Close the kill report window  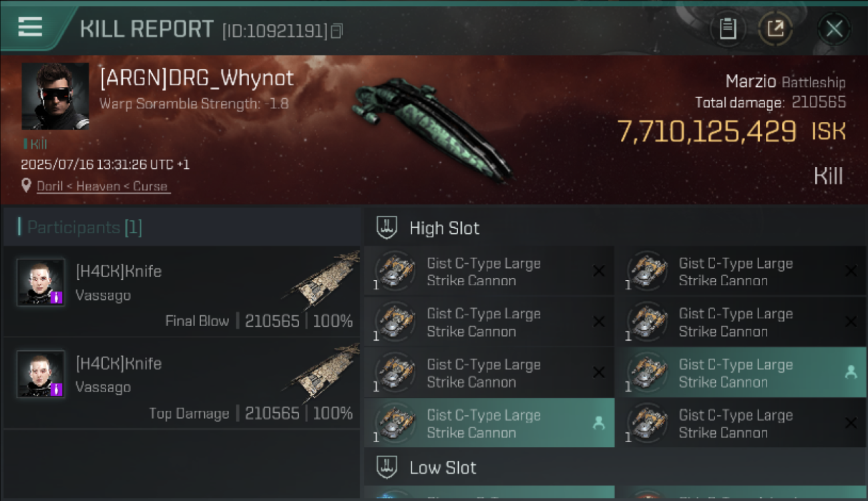(x=834, y=29)
